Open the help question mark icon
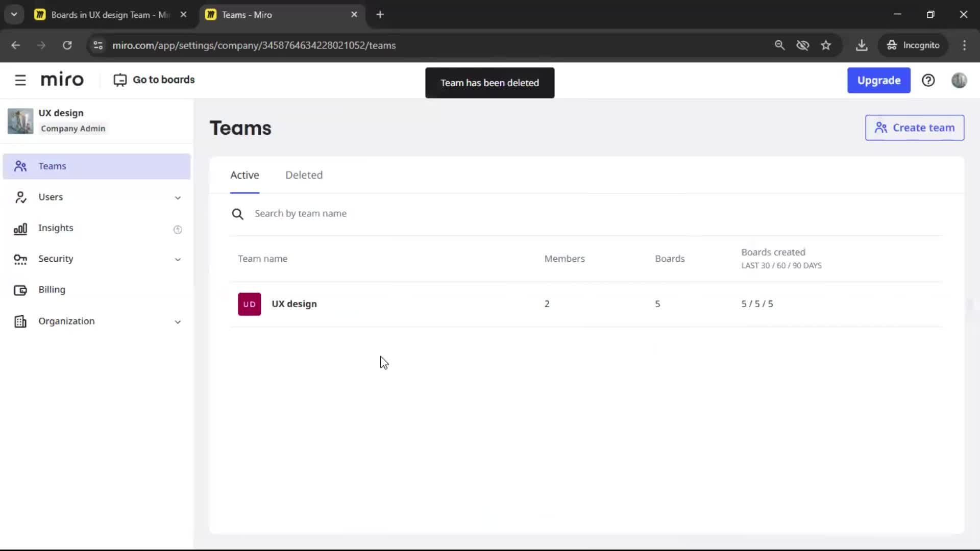The image size is (980, 551). 928,81
